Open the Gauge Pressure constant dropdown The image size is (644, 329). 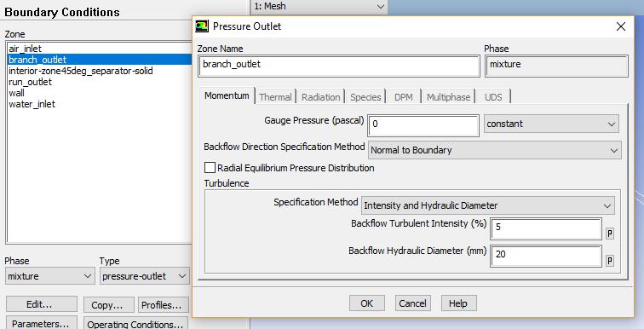pyautogui.click(x=551, y=124)
